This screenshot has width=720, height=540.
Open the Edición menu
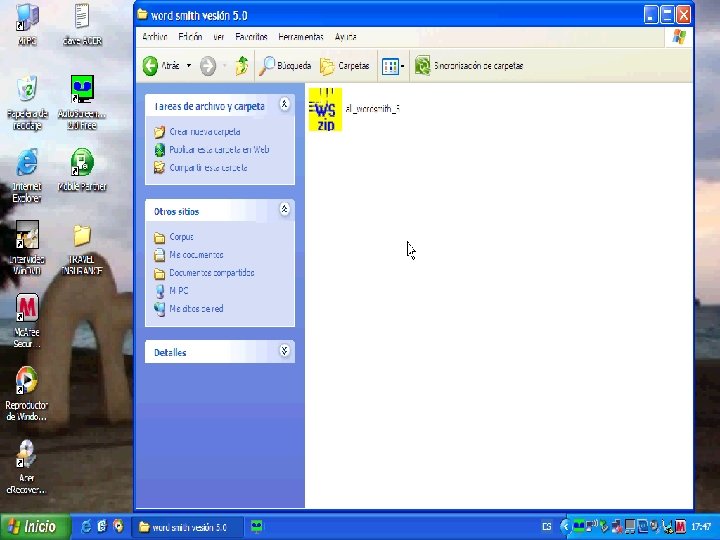point(190,37)
